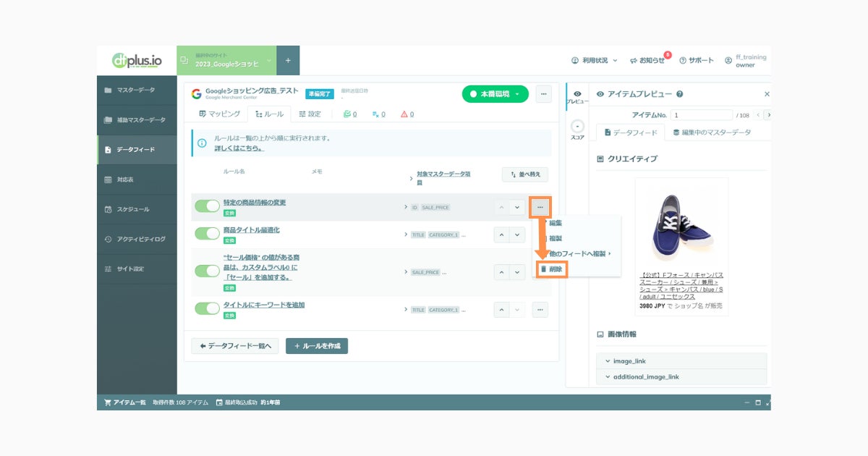Image resolution: width=868 pixels, height=456 pixels.
Task: Expand the image_link section
Action: (x=681, y=361)
